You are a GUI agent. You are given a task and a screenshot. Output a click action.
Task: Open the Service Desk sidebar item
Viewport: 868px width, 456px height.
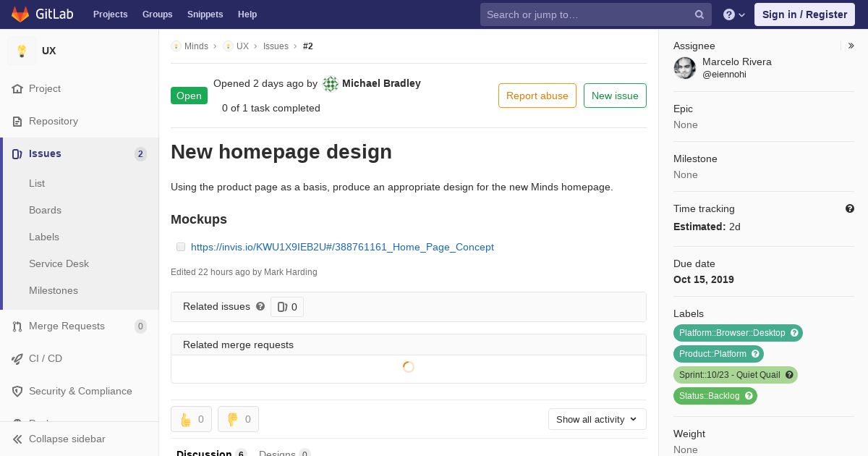[x=59, y=263]
